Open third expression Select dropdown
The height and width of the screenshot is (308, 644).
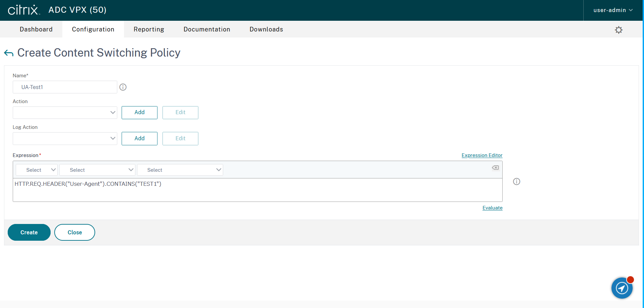click(180, 170)
